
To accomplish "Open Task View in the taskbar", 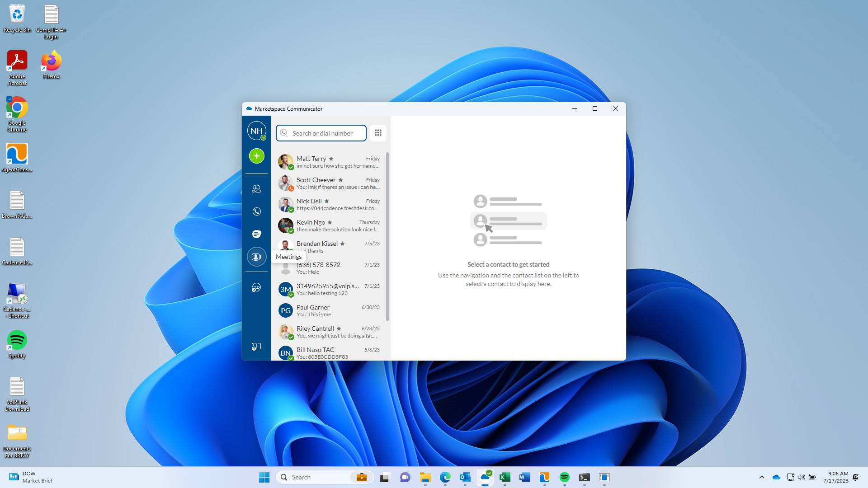I will click(385, 477).
